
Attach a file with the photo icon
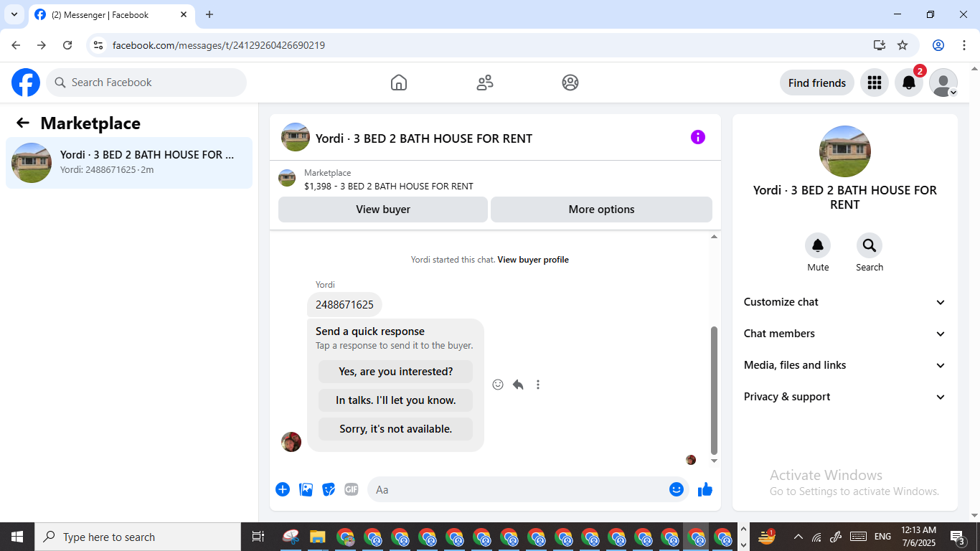(x=306, y=489)
